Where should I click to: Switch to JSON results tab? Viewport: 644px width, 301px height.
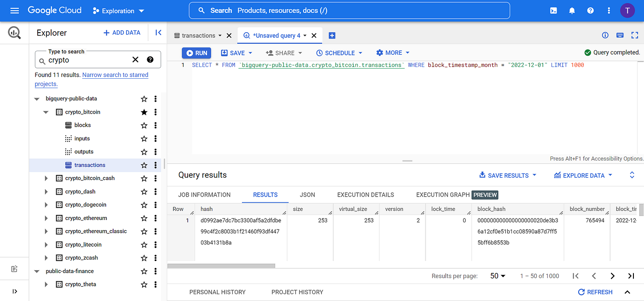(x=307, y=195)
